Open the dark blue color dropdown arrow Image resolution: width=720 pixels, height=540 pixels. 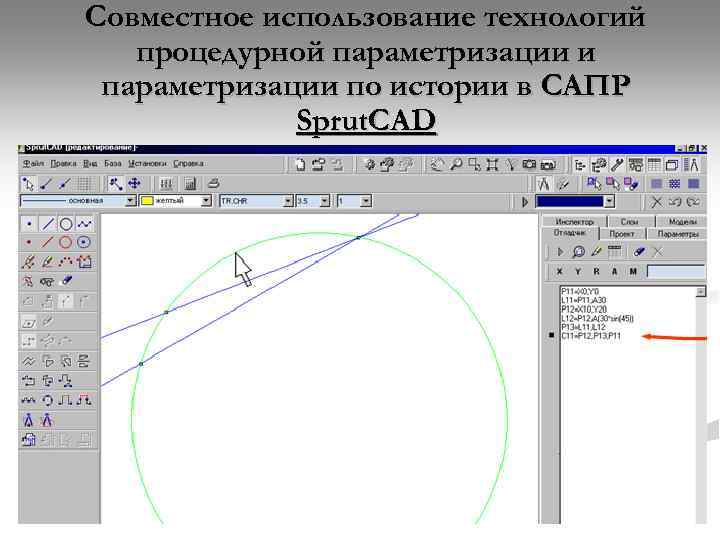tap(609, 201)
